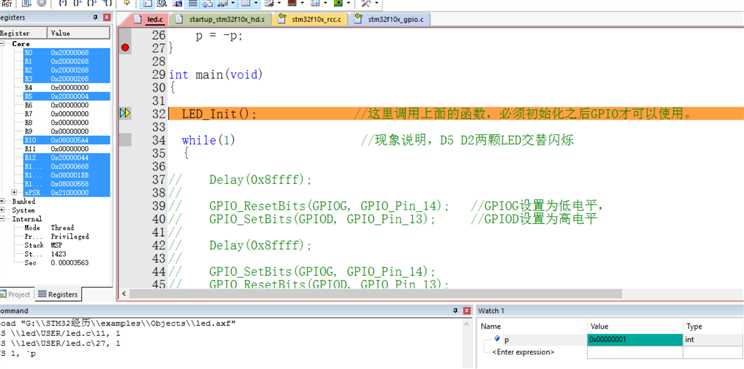
Task: Open the Toolbox wrench icon
Action: (x=365, y=3)
